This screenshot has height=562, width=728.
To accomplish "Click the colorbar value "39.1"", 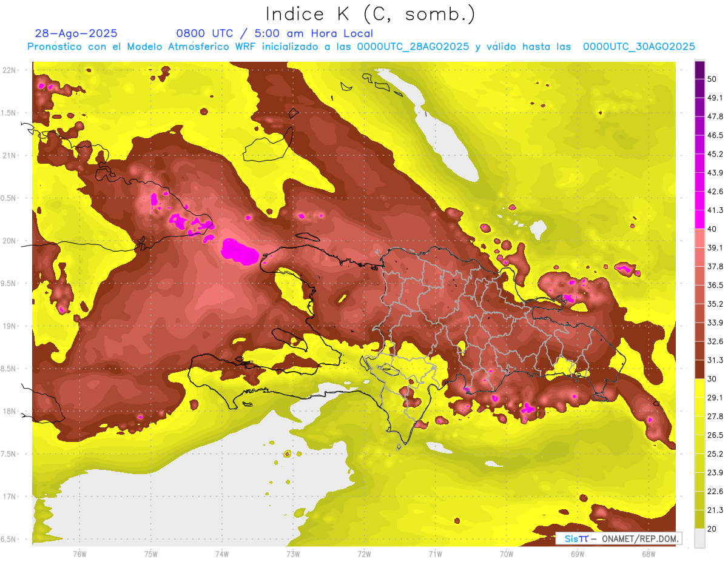I will 715,247.
